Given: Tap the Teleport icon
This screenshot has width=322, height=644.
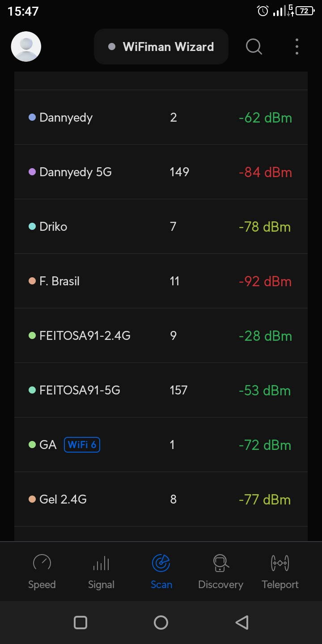Looking at the screenshot, I should coord(280,563).
